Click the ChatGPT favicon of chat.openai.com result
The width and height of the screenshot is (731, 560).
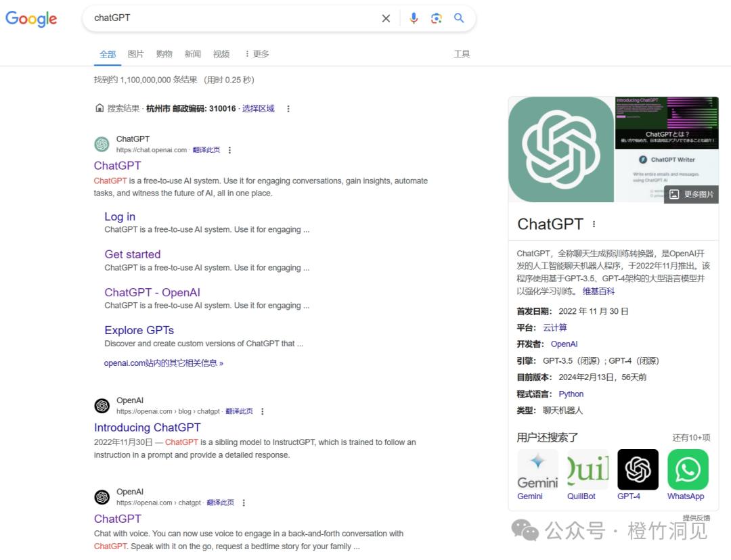coord(102,144)
